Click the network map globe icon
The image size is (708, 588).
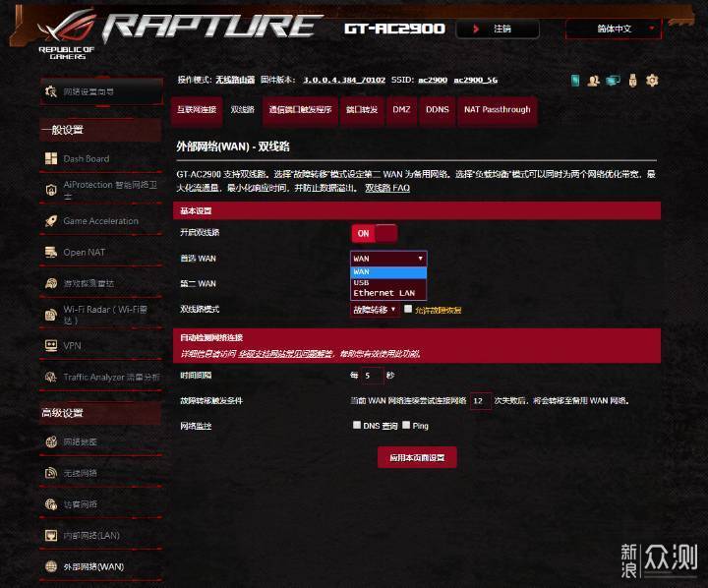51,441
